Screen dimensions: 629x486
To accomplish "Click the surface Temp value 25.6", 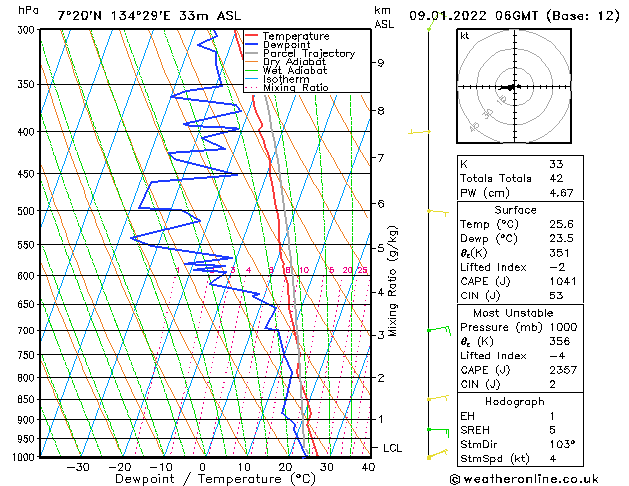I will point(561,224).
